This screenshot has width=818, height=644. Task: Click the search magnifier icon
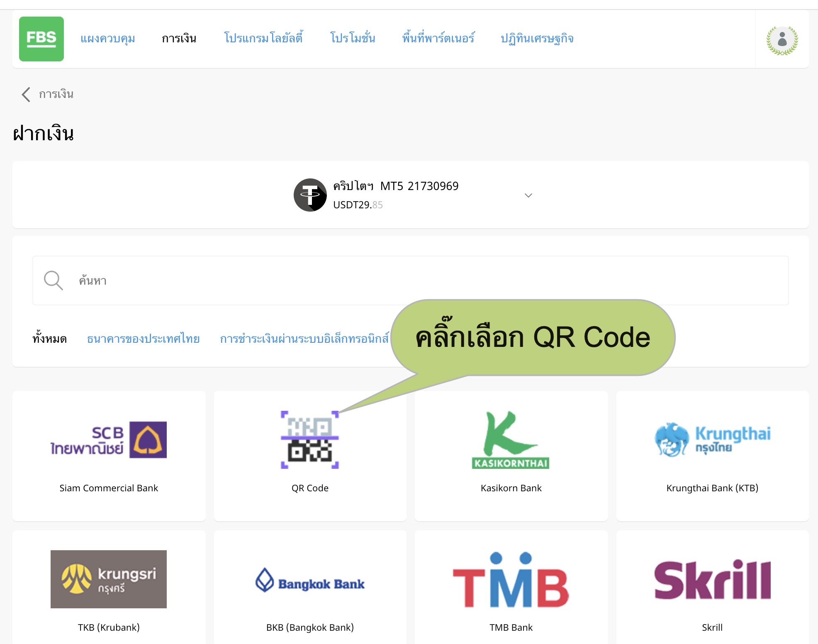[53, 281]
